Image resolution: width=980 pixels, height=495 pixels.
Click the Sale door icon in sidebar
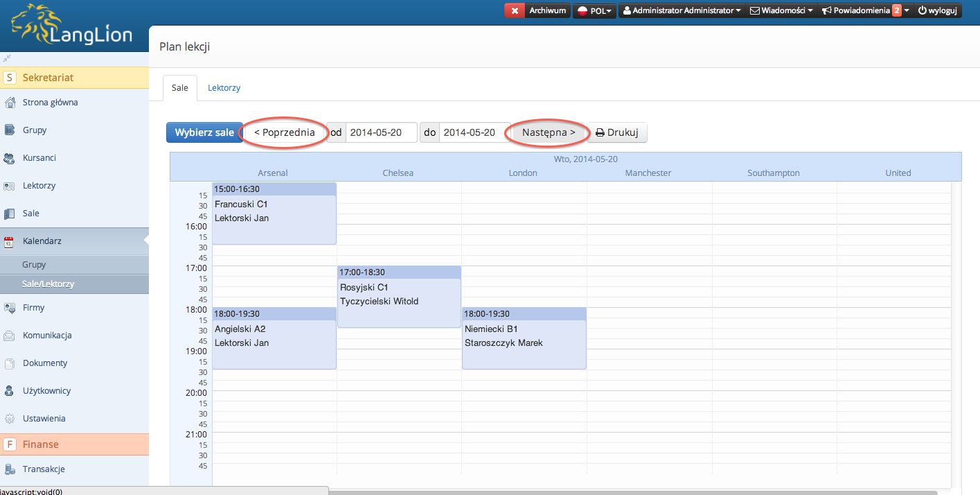[x=10, y=214]
